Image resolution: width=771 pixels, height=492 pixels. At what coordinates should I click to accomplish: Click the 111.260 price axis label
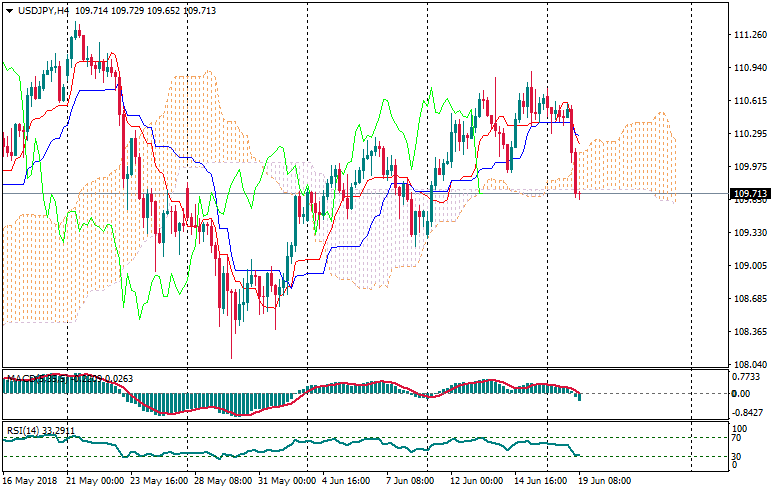point(749,35)
